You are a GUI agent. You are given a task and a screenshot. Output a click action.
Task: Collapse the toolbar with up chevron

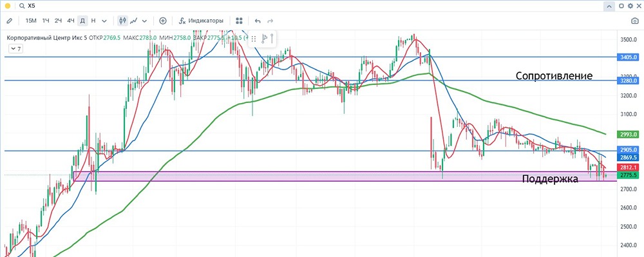coord(609,6)
